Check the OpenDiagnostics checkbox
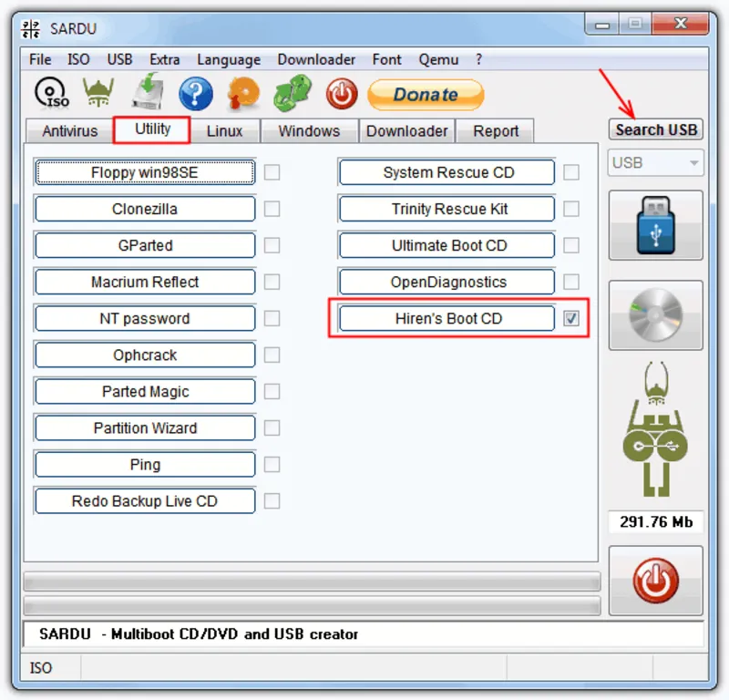Screen dimensions: 729x700 click(x=571, y=282)
